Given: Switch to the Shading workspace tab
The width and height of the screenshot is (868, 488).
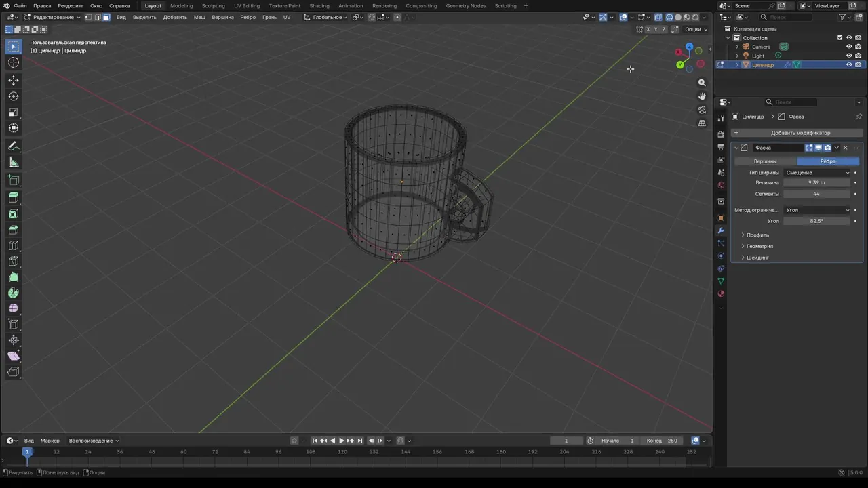Looking at the screenshot, I should pos(319,5).
